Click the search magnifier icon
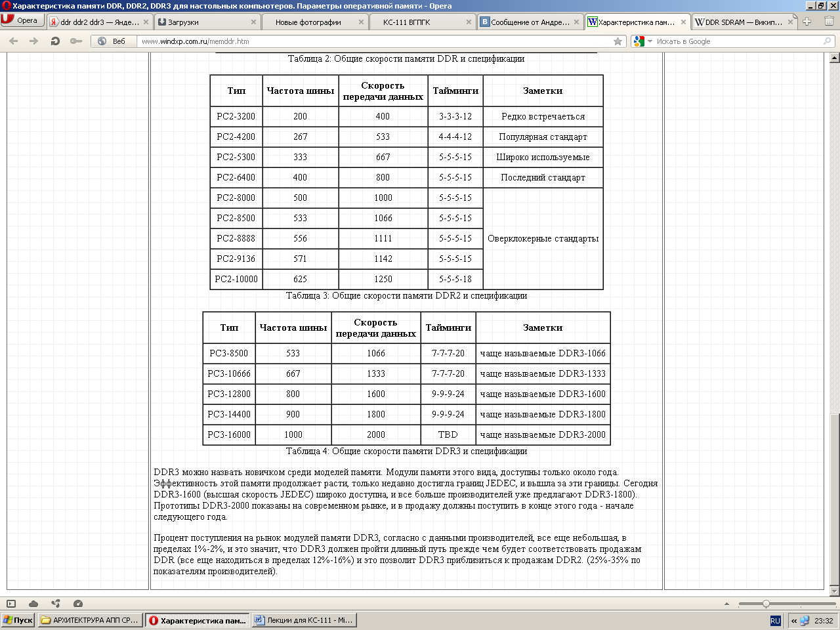The height and width of the screenshot is (630, 840). click(828, 41)
